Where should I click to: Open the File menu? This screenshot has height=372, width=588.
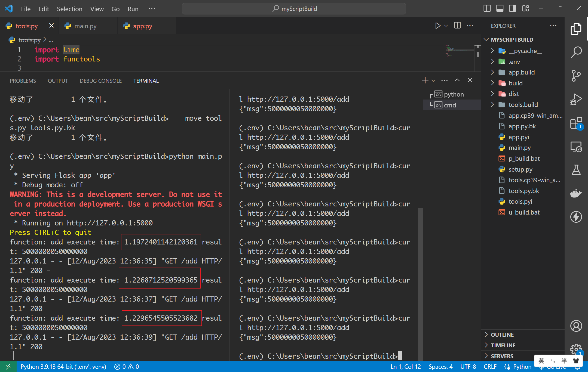click(26, 9)
